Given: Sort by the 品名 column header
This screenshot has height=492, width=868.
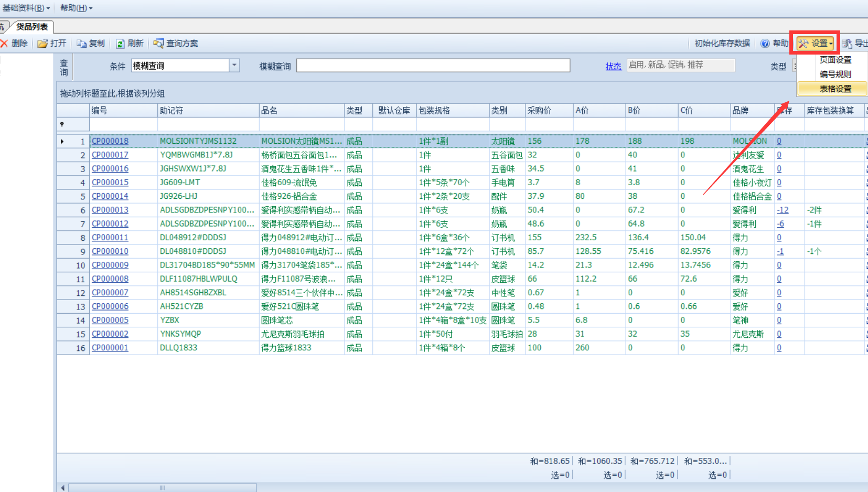Looking at the screenshot, I should (302, 111).
